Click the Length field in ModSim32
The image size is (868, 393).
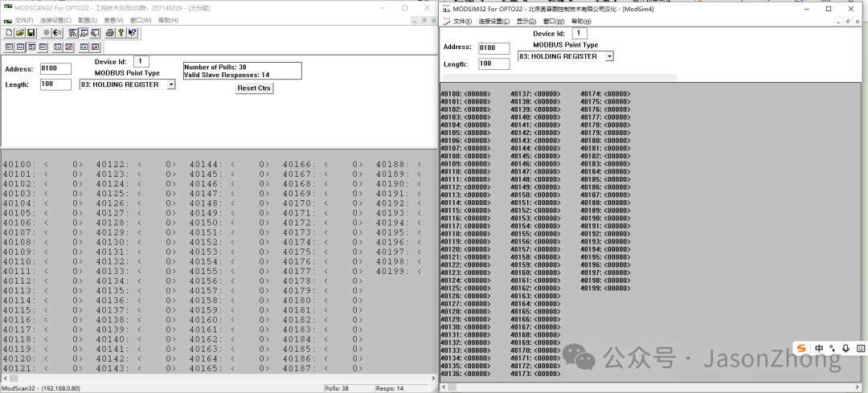(x=494, y=63)
